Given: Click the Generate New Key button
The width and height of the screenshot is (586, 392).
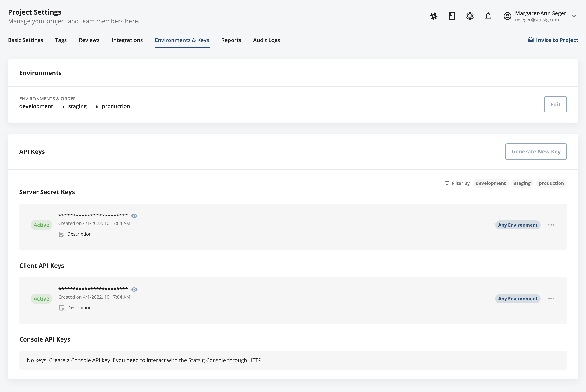Looking at the screenshot, I should click(x=536, y=151).
